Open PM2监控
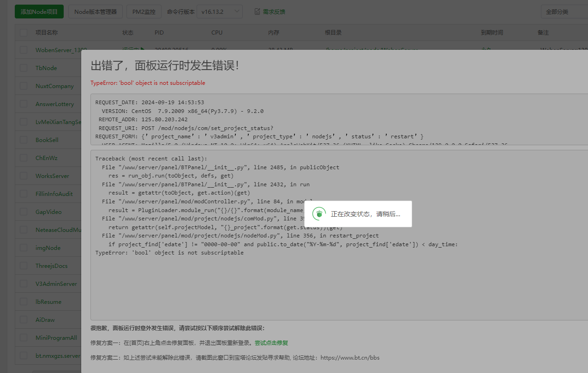This screenshot has height=373, width=588. (144, 12)
